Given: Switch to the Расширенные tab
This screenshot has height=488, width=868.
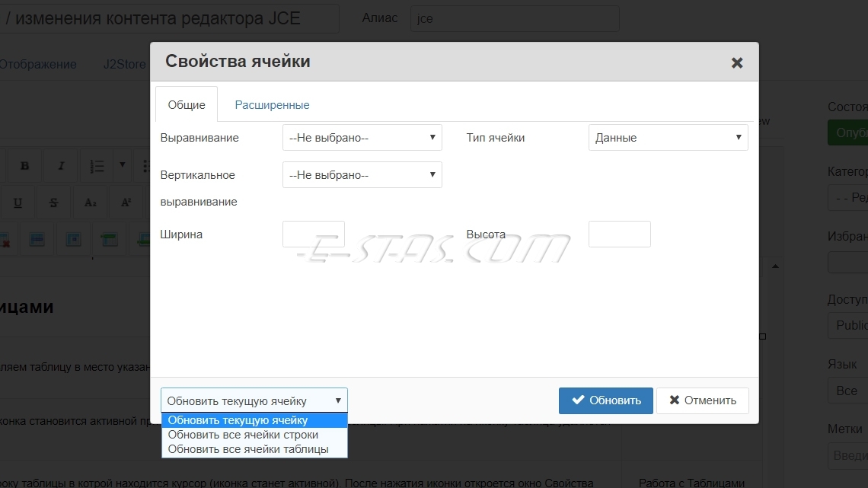Looking at the screenshot, I should point(272,104).
